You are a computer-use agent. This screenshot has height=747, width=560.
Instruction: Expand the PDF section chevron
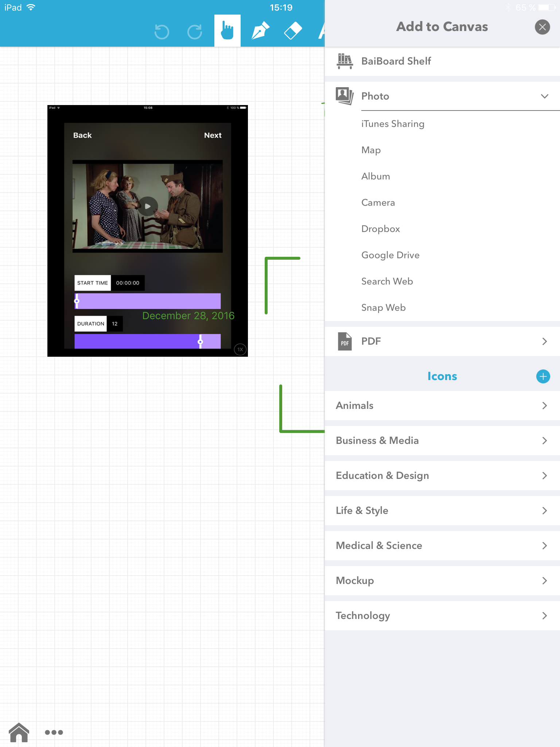pyautogui.click(x=545, y=341)
